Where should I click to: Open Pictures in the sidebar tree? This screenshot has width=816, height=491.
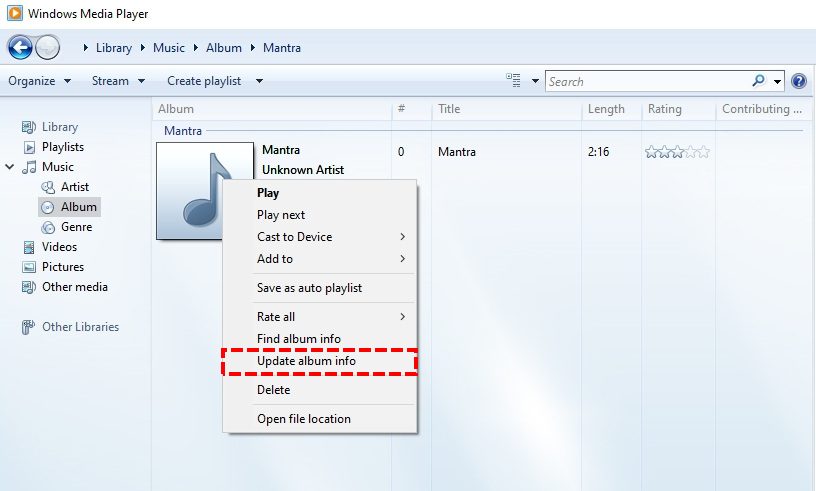63,267
